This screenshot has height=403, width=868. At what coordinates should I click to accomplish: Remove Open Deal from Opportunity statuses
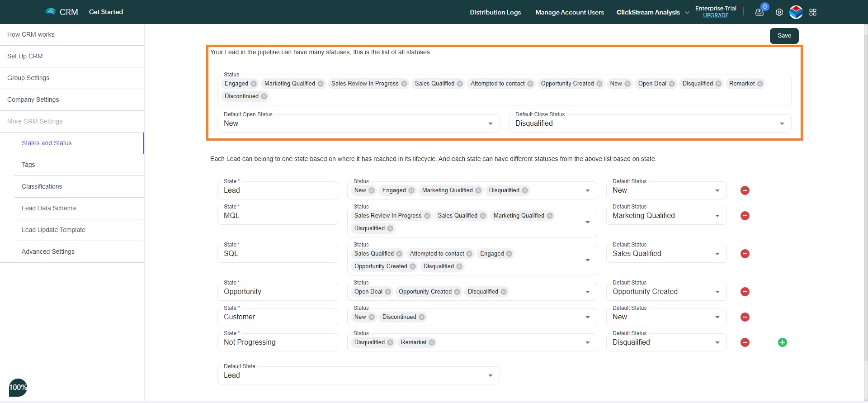tap(388, 292)
